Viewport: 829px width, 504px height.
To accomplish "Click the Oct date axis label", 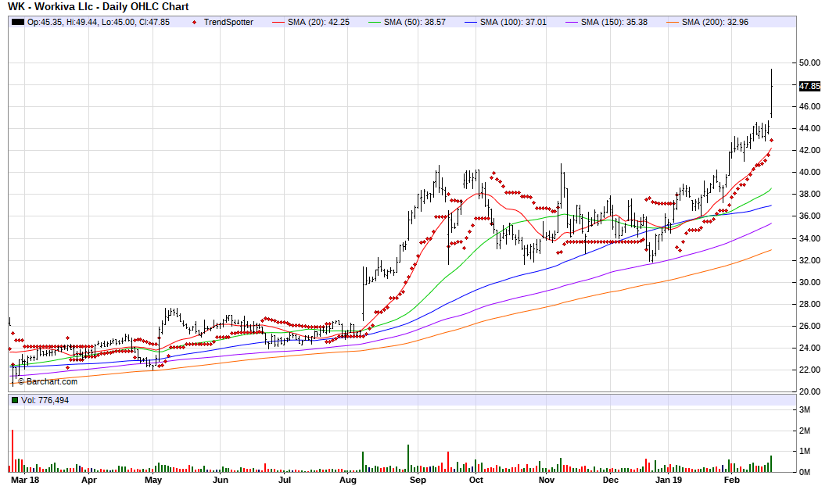I will pos(476,481).
